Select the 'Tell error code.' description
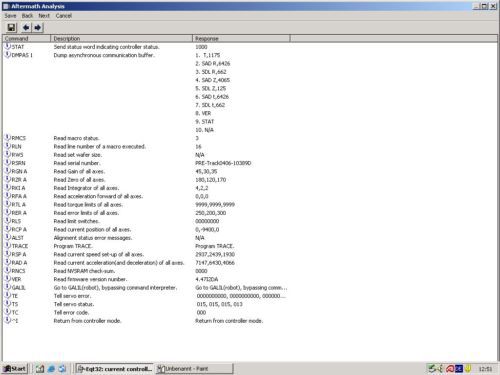Viewport: 500px width, 375px height. (x=71, y=313)
